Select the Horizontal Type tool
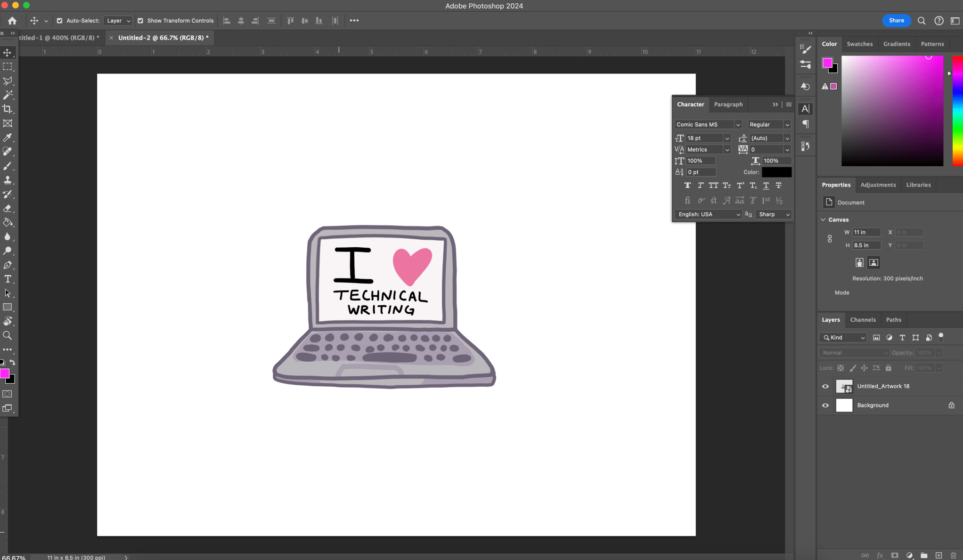This screenshot has height=560, width=963. pyautogui.click(x=8, y=279)
